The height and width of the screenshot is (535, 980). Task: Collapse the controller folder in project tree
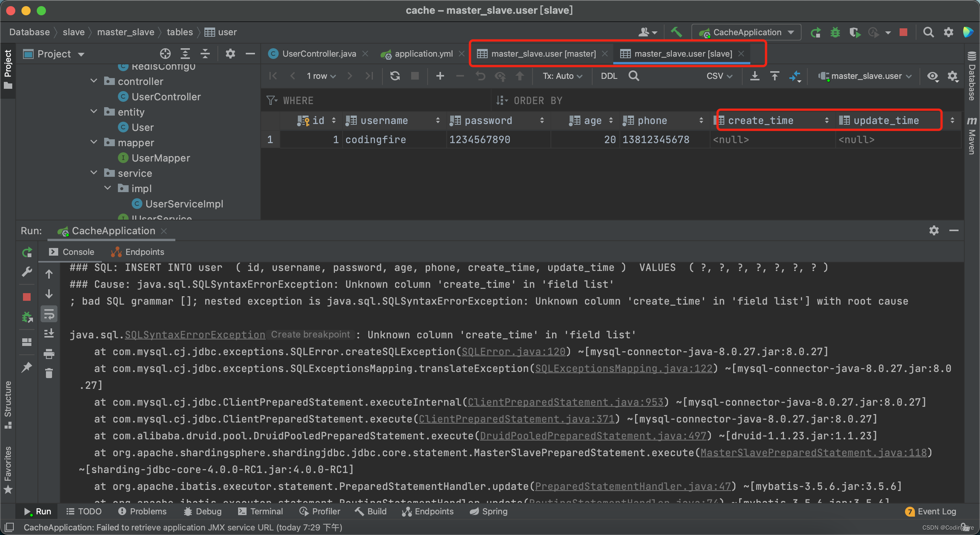click(94, 81)
